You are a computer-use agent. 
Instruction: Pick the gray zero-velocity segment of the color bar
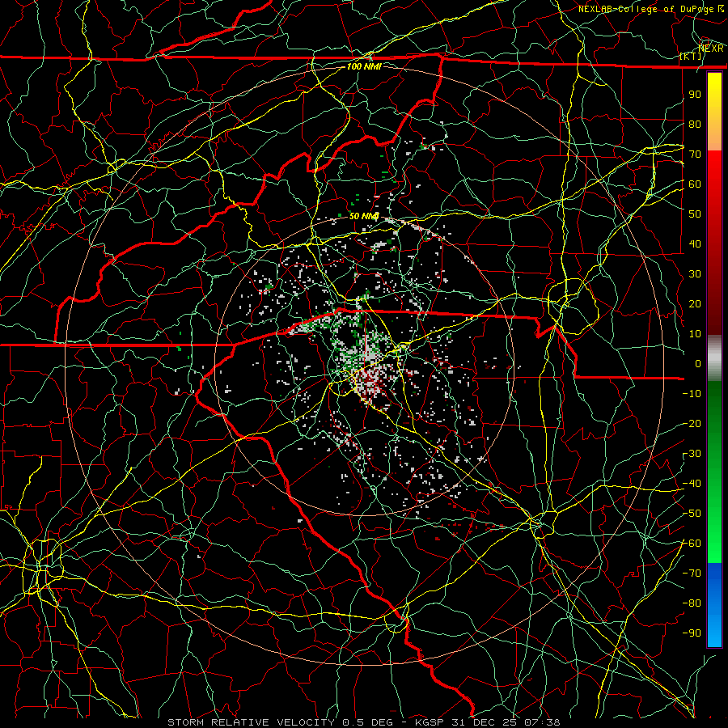tap(714, 358)
